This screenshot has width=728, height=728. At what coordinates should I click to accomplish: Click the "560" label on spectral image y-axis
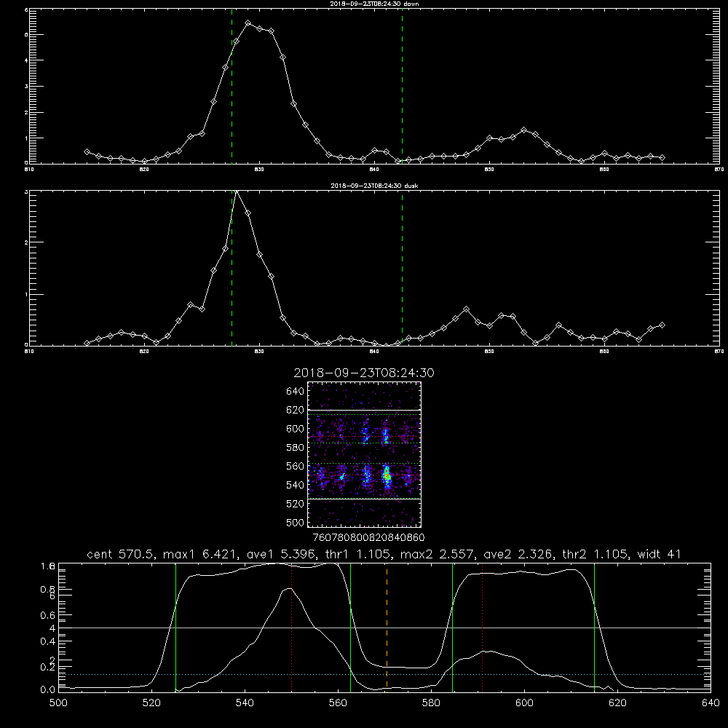pos(296,466)
